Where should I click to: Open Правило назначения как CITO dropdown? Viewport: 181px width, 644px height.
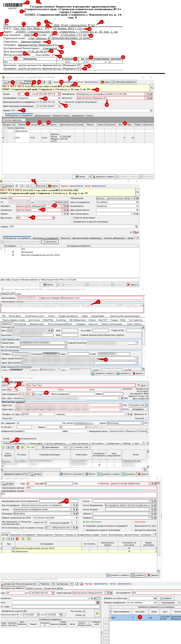point(77,518)
